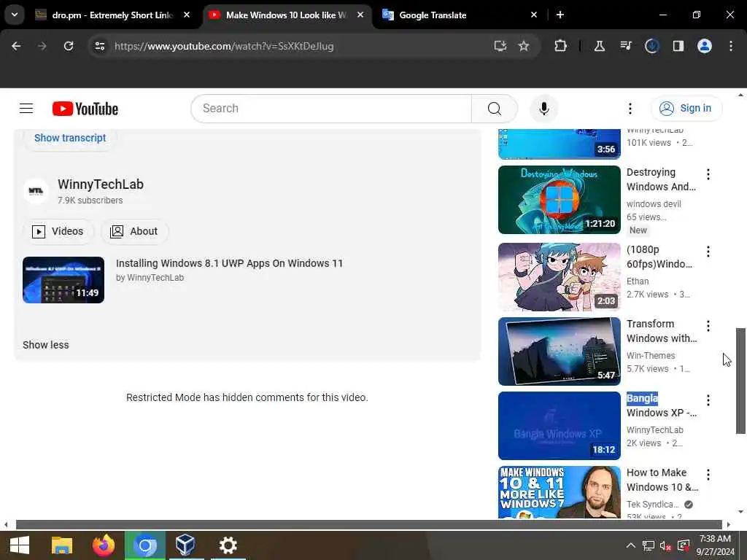Open options for How to Make Windows 10 video
Screen dimensions: 747x560
click(x=708, y=474)
